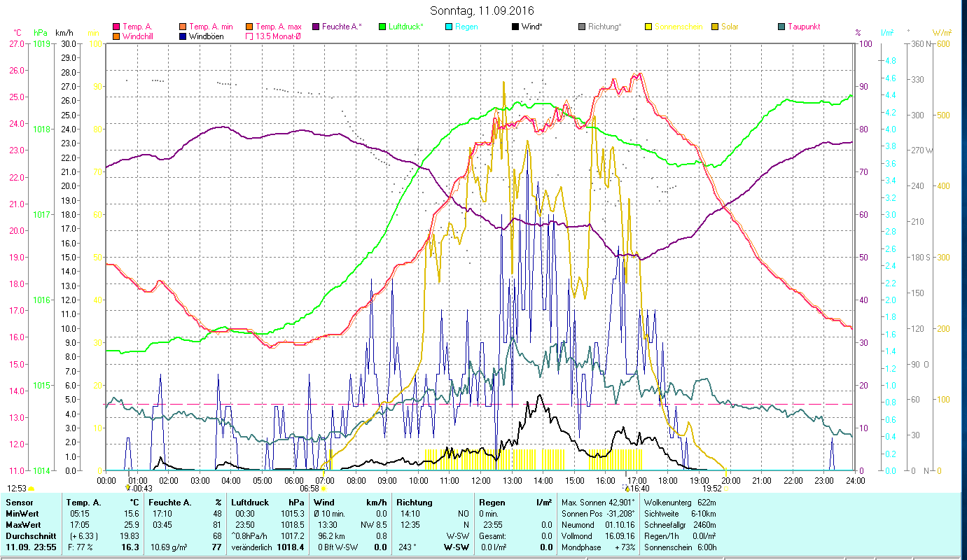Click the F: 77 % humidity reading
The image size is (967, 560).
80,547
